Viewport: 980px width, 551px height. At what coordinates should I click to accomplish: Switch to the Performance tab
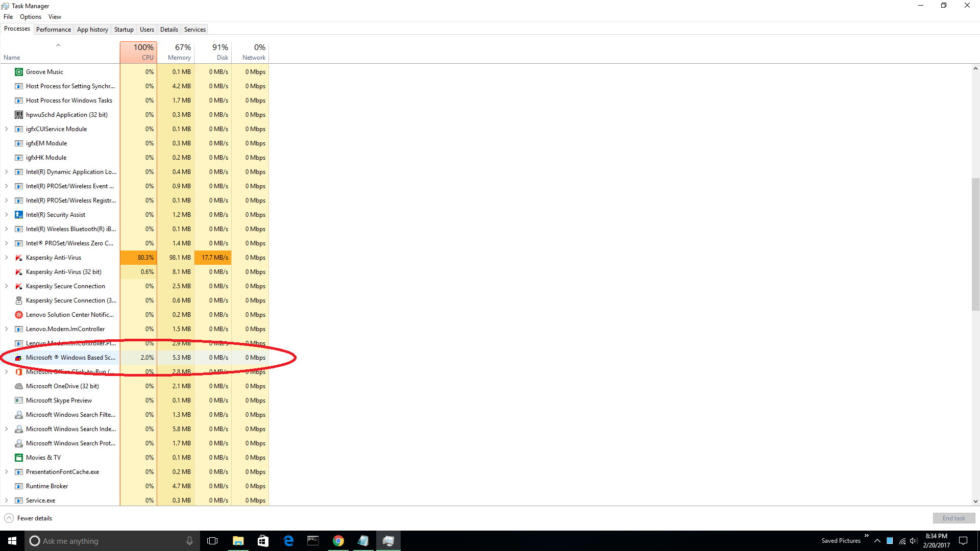(x=54, y=30)
